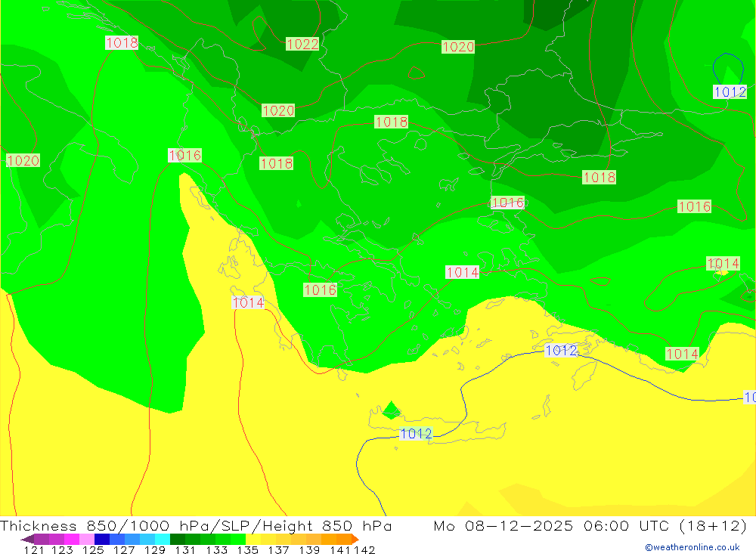This screenshot has width=756, height=554.
Task: Click the legend value 131
Action: pos(185,550)
